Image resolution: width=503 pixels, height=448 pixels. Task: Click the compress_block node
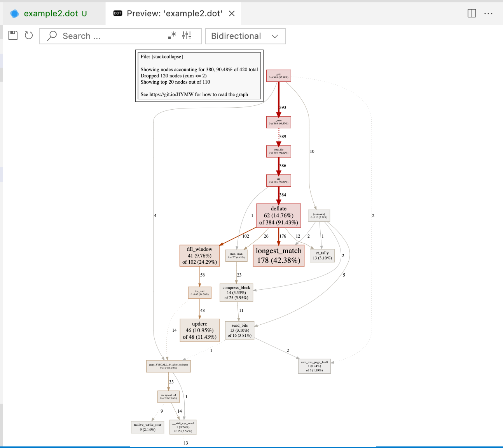pos(236,292)
